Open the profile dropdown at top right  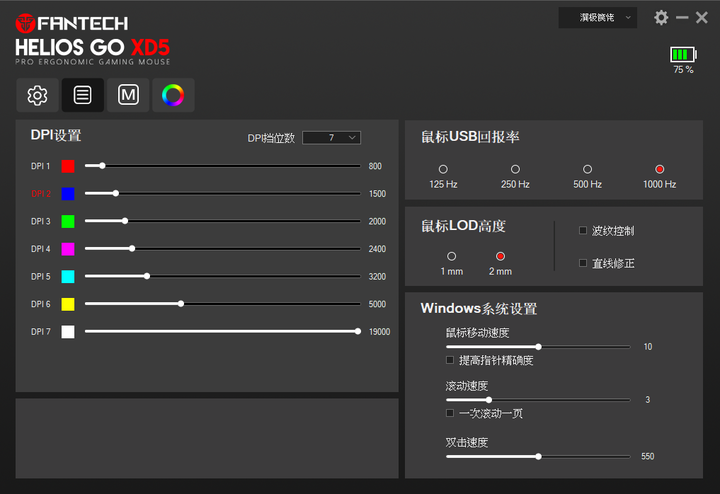point(597,17)
